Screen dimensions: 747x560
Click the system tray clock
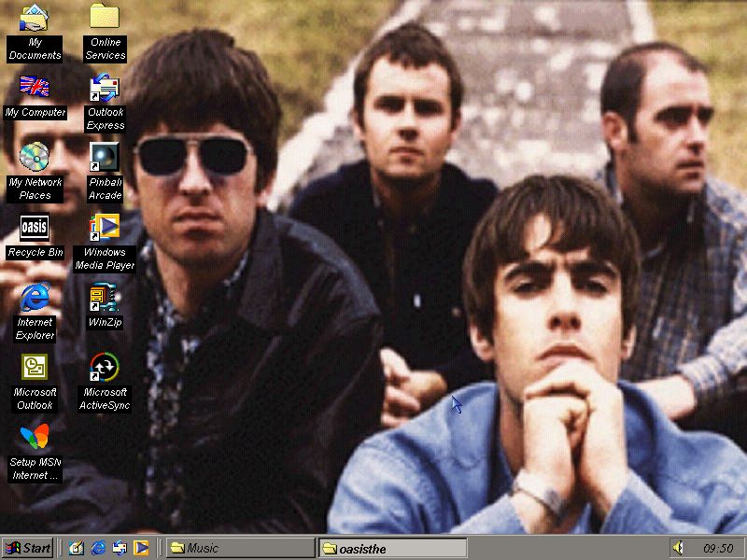tap(718, 548)
